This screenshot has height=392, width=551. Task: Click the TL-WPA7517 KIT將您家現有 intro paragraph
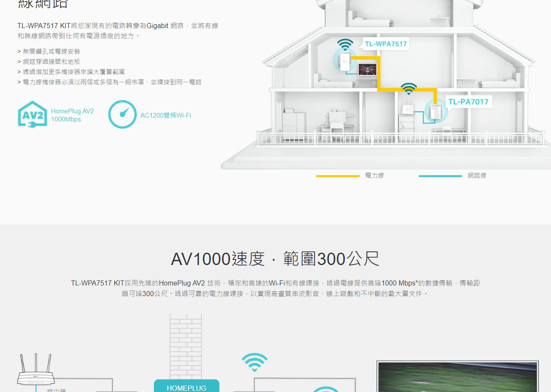click(x=118, y=31)
